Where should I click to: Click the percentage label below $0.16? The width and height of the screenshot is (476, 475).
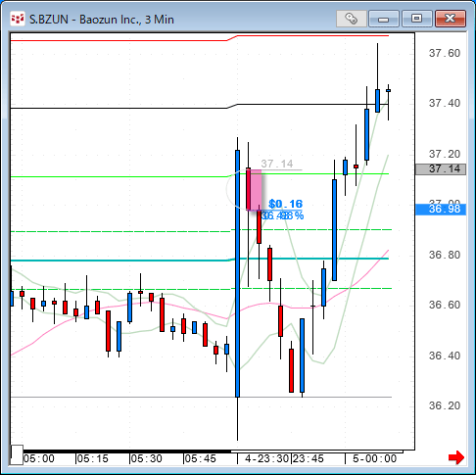tap(283, 215)
